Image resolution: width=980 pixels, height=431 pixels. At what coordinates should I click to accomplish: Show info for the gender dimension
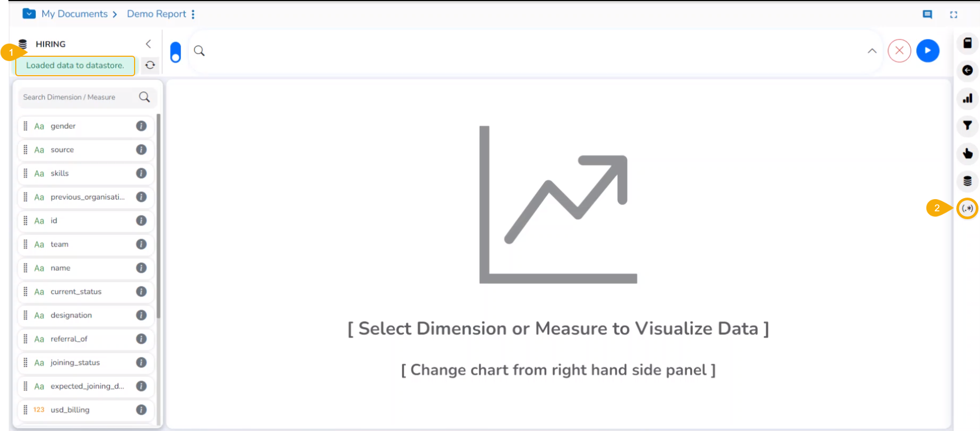[x=141, y=126]
